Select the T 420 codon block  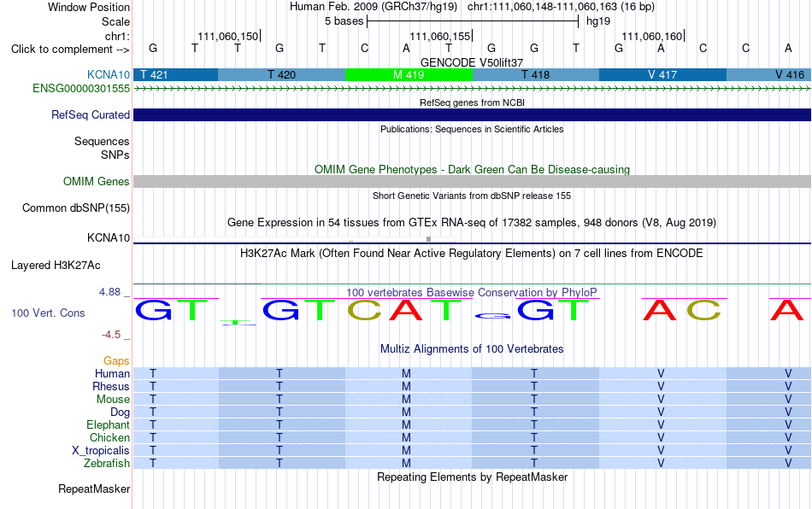click(x=282, y=74)
